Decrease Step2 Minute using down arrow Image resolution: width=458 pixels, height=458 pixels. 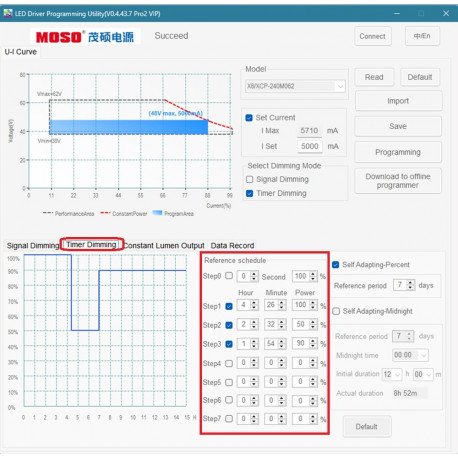pyautogui.click(x=282, y=327)
